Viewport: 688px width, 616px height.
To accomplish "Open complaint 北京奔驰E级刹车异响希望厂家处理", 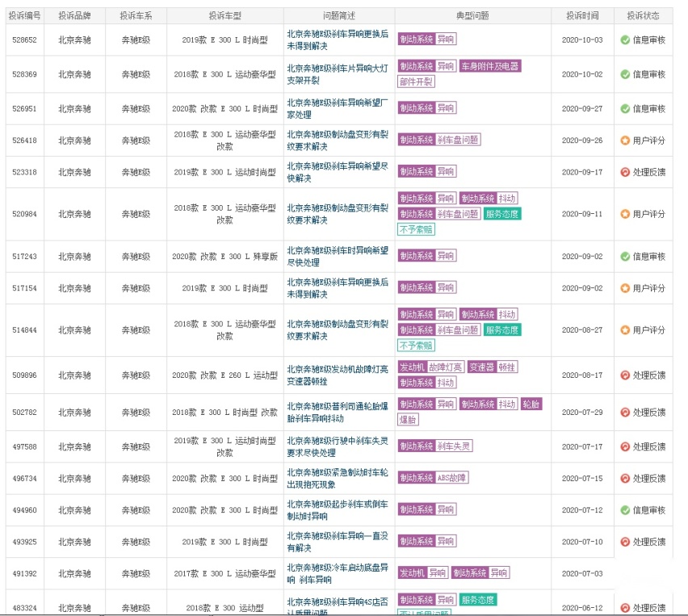I will point(338,108).
